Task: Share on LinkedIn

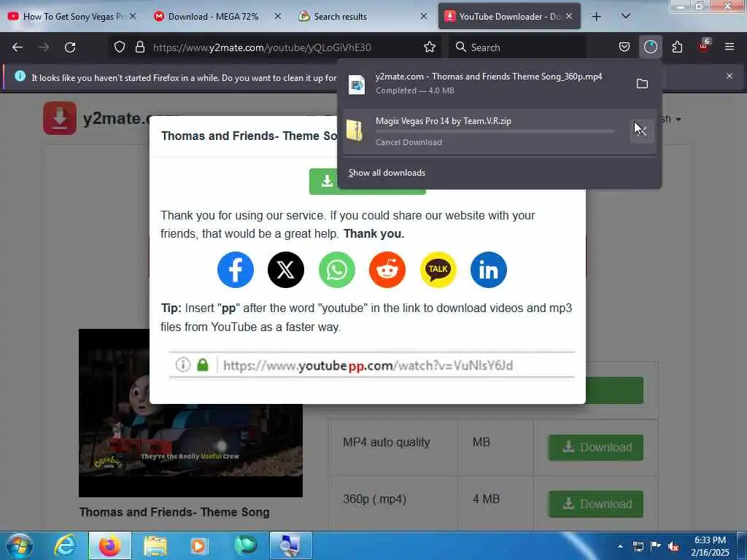Action: tap(488, 270)
